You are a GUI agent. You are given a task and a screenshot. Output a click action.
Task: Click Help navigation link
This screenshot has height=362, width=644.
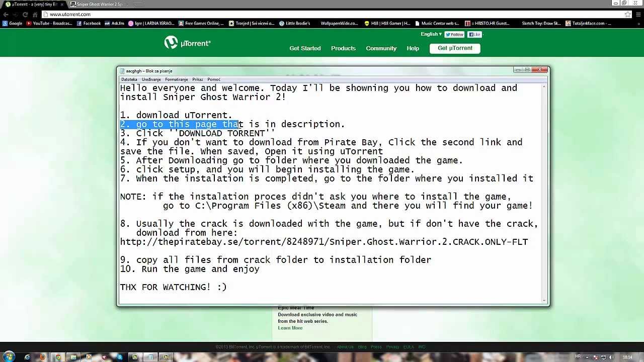click(413, 48)
